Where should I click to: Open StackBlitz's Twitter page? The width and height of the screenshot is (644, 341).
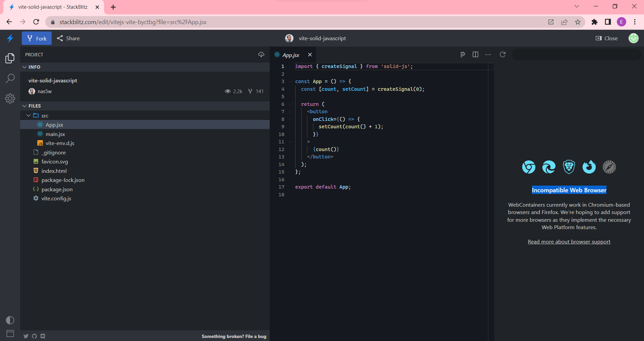coord(26,336)
